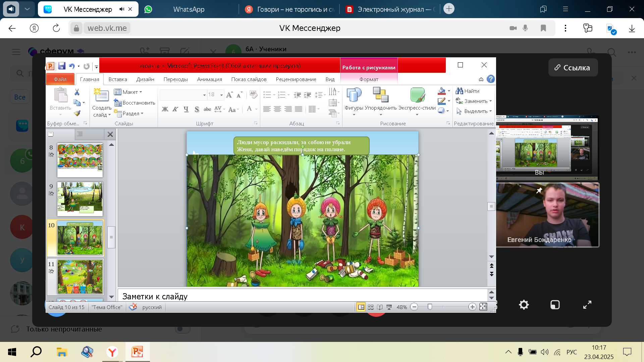Switch to the Анимация ribbon tab
This screenshot has width=644, height=362.
tap(210, 79)
